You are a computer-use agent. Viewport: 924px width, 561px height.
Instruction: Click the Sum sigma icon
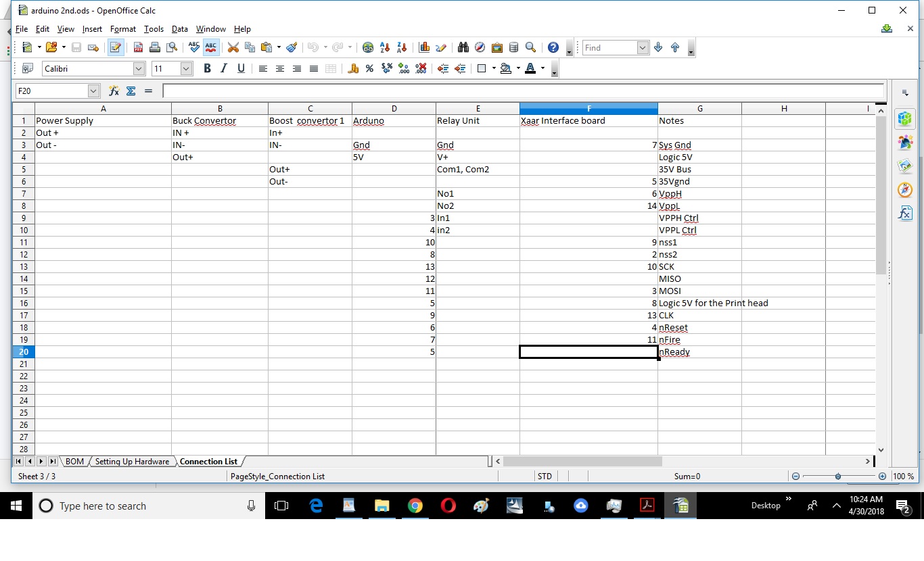[131, 91]
